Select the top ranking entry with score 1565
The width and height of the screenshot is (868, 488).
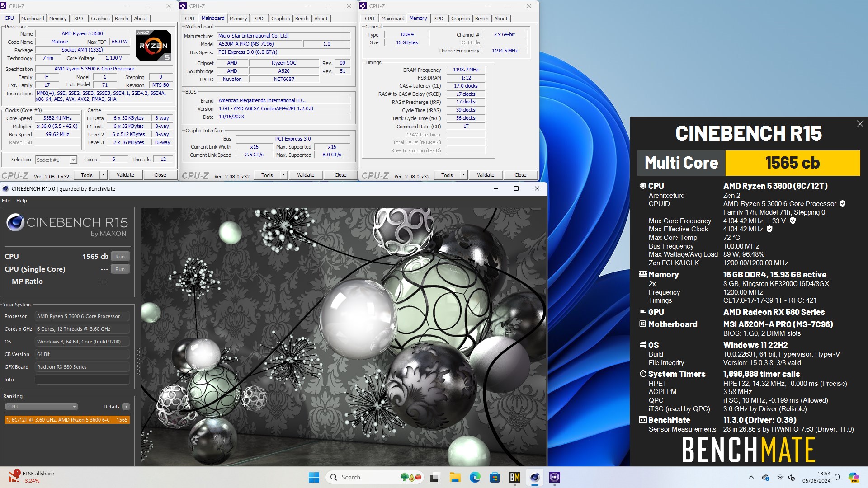67,420
